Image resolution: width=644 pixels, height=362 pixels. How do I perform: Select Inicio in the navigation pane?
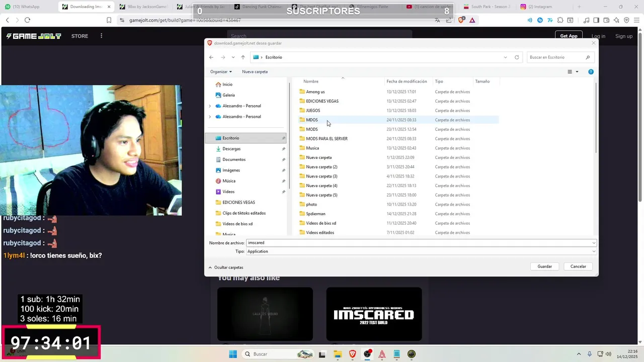coord(227,84)
